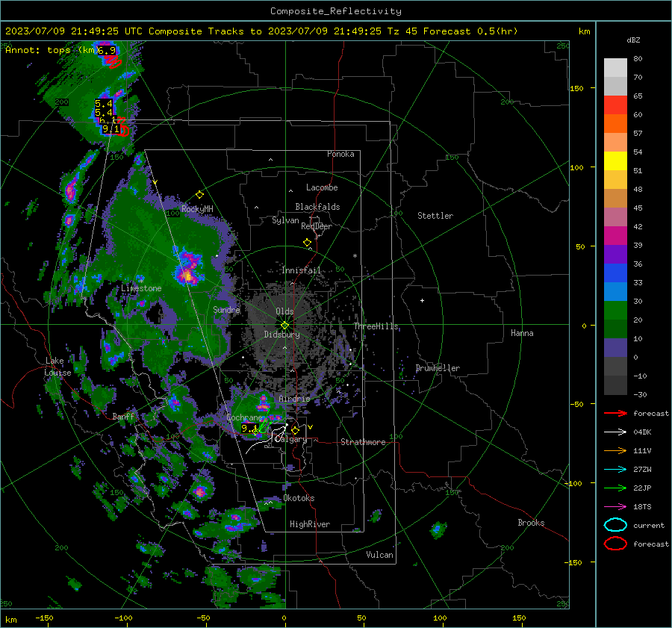The image size is (672, 628).
Task: Click the cyan 27ZW arrow legend symbol
Action: point(615,470)
